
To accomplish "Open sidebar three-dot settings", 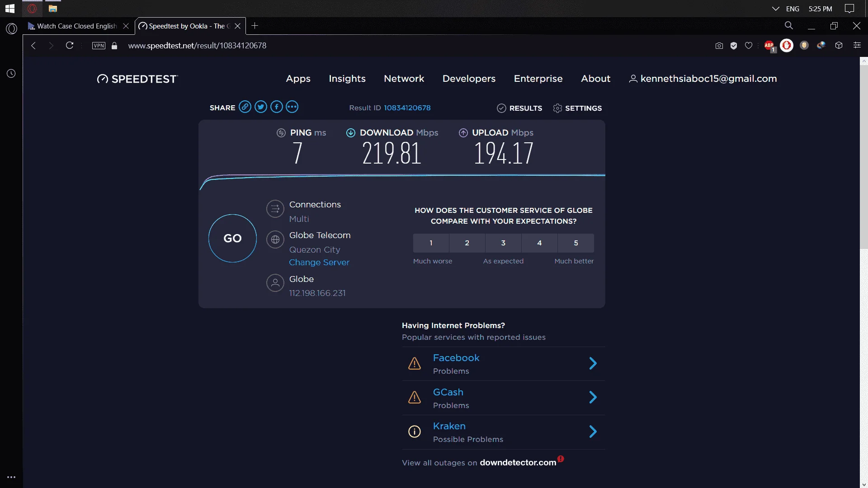I will point(11,477).
